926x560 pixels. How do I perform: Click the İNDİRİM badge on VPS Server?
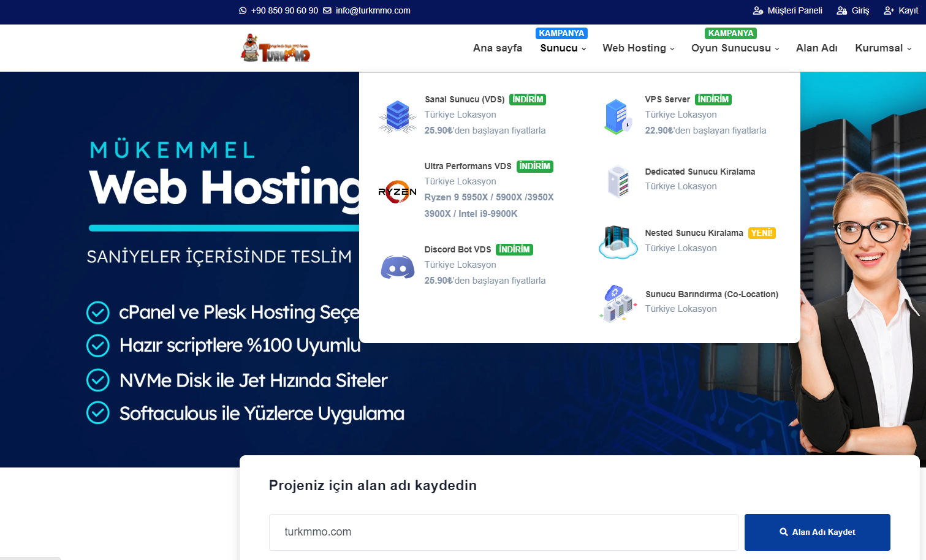713,99
